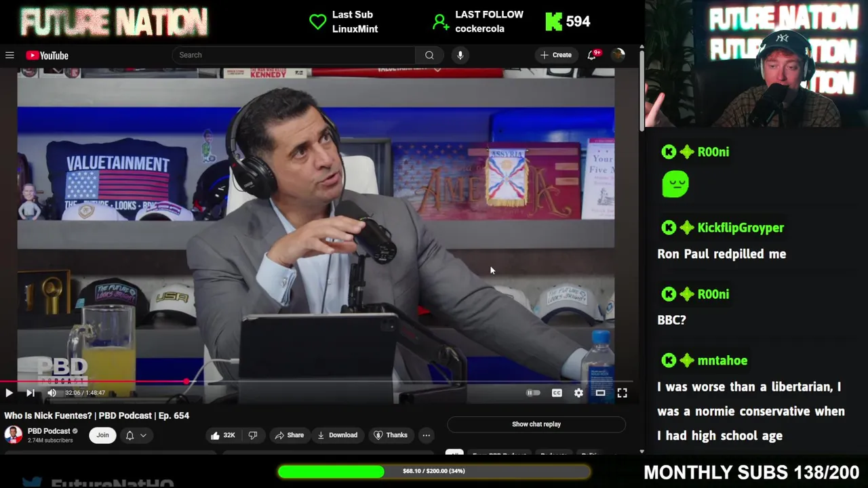Open the YouTube hamburger guide menu
This screenshot has width=868, height=488.
(9, 55)
